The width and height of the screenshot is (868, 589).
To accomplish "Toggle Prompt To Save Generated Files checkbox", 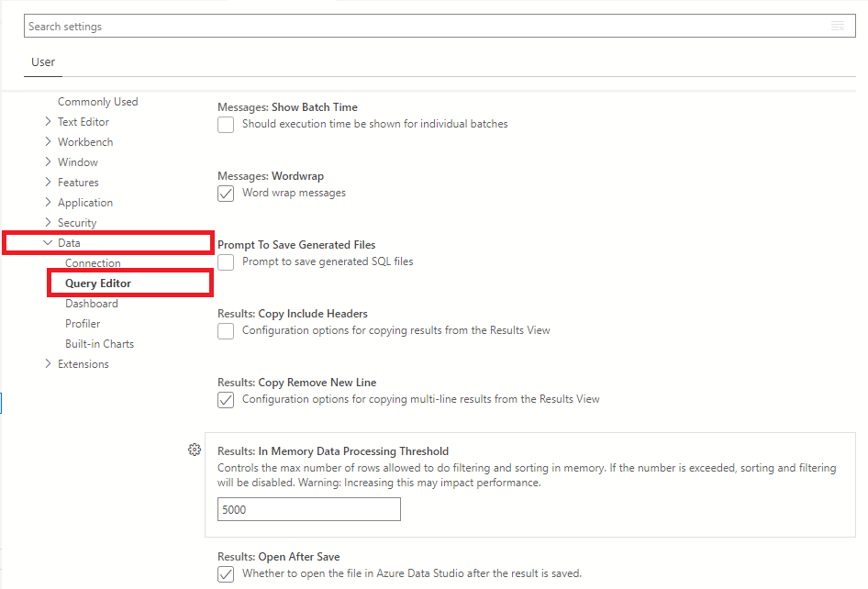I will pos(226,261).
